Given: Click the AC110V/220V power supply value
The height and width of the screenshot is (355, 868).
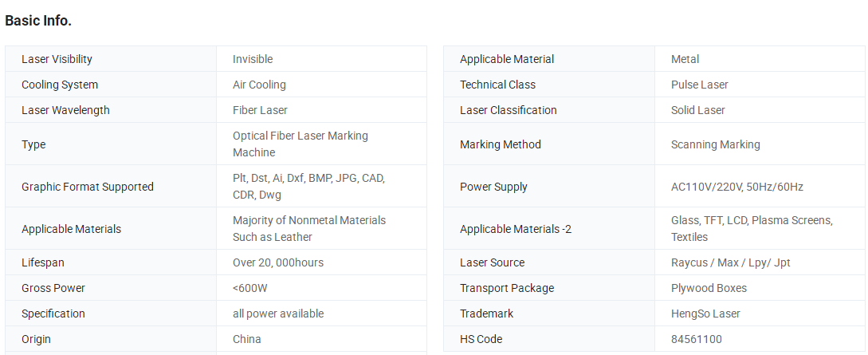Looking at the screenshot, I should click(736, 187).
